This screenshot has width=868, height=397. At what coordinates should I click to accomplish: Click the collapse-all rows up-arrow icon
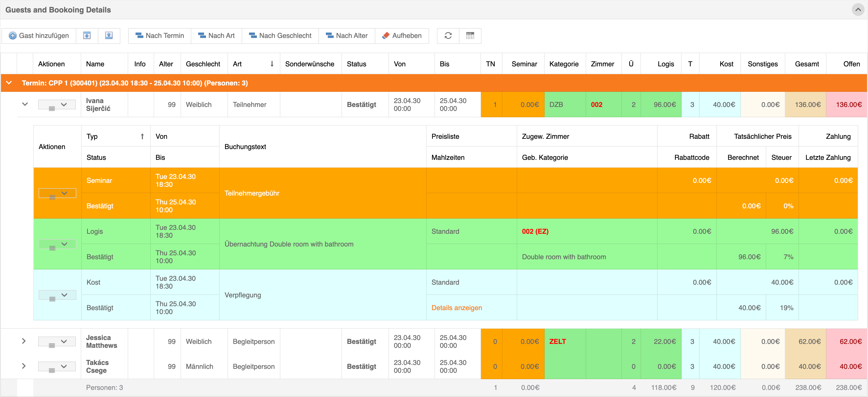click(109, 35)
